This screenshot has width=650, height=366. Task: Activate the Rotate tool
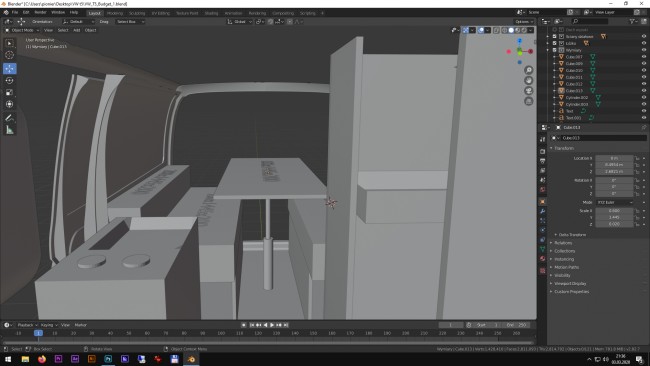(x=10, y=80)
